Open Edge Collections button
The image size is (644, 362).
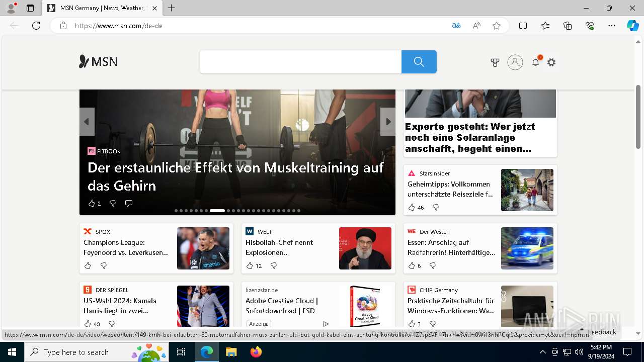click(568, 26)
